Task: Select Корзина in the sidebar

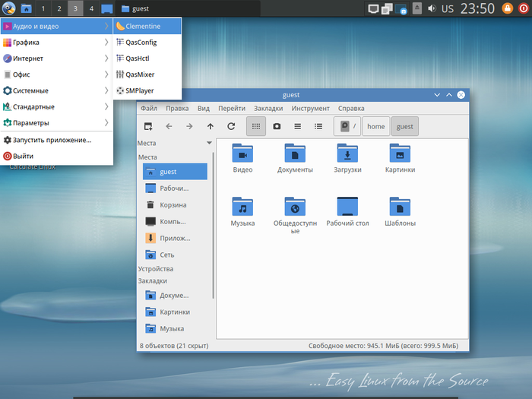Action: [173, 205]
